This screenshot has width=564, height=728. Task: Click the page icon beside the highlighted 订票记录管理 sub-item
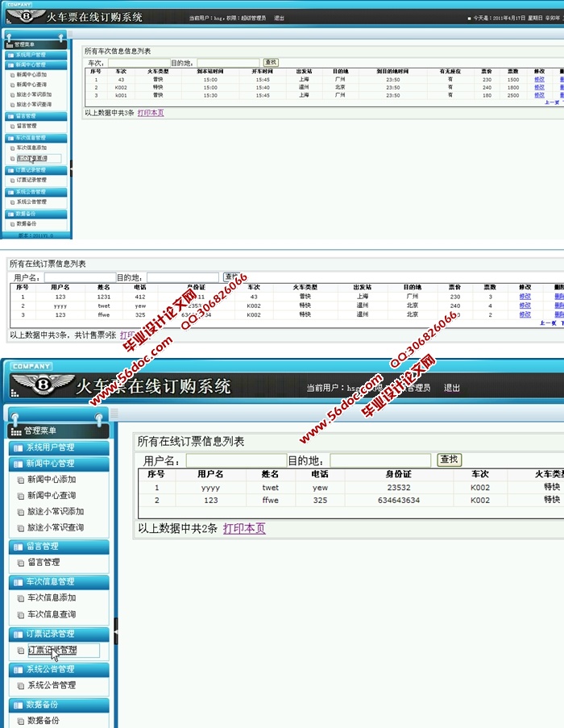click(20, 651)
